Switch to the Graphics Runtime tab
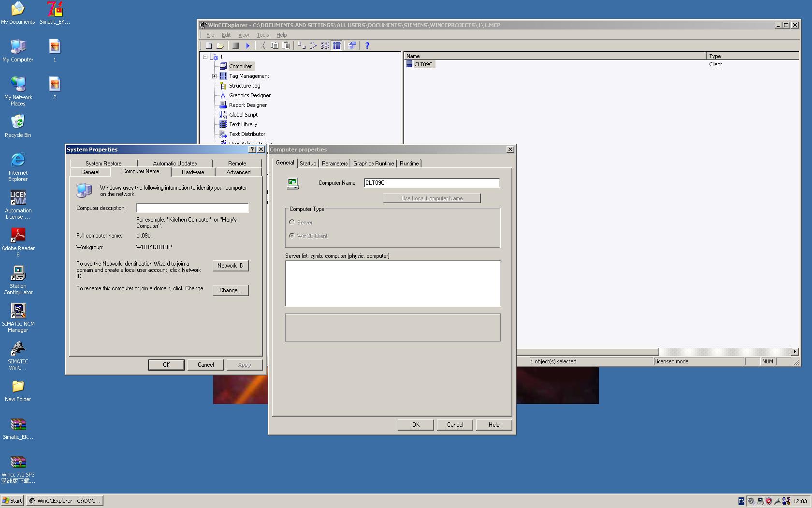The image size is (812, 508). click(x=374, y=164)
